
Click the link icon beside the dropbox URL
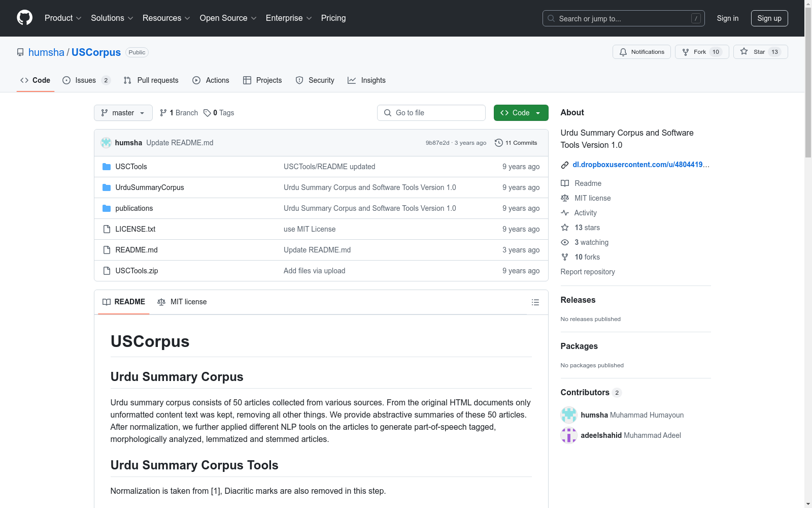(565, 165)
